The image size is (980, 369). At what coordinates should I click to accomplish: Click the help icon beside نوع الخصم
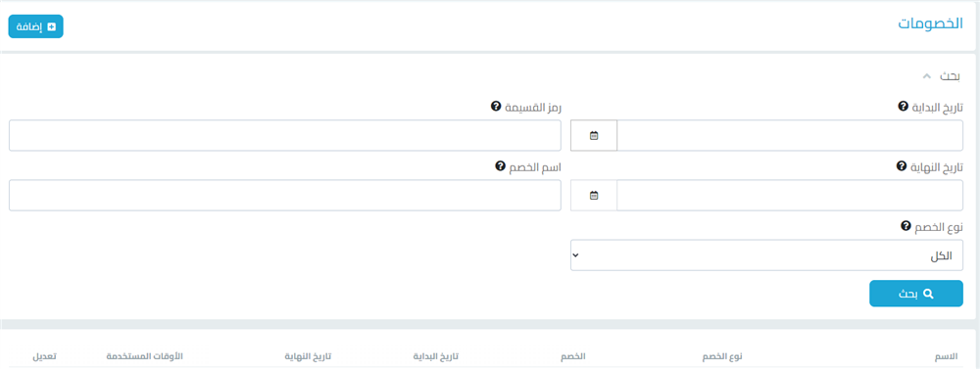(x=905, y=226)
